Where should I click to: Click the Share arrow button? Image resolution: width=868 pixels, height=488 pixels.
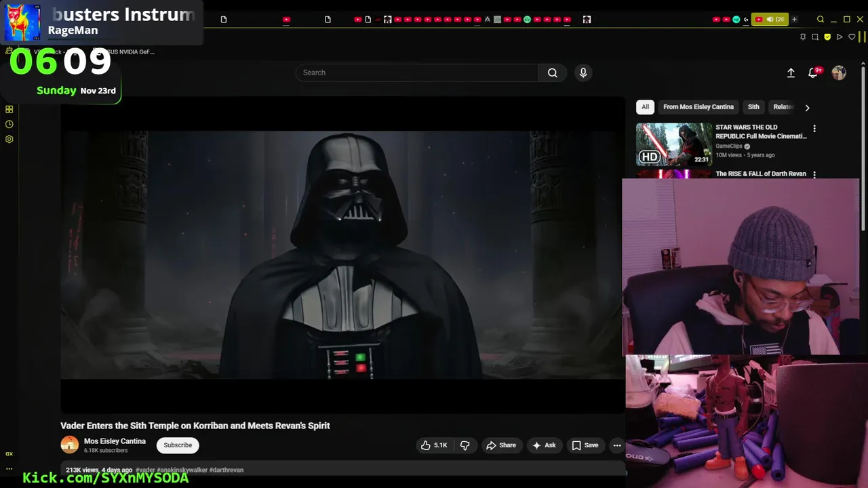tap(501, 445)
